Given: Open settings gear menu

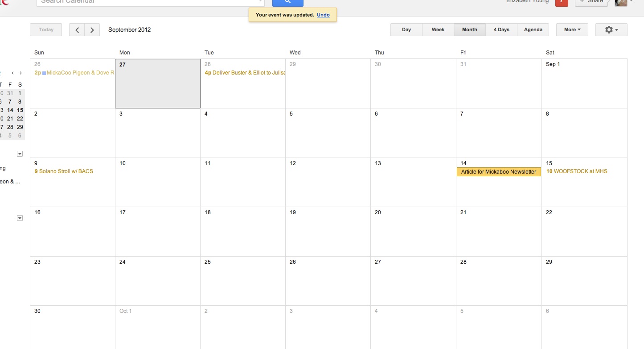Looking at the screenshot, I should coord(611,30).
